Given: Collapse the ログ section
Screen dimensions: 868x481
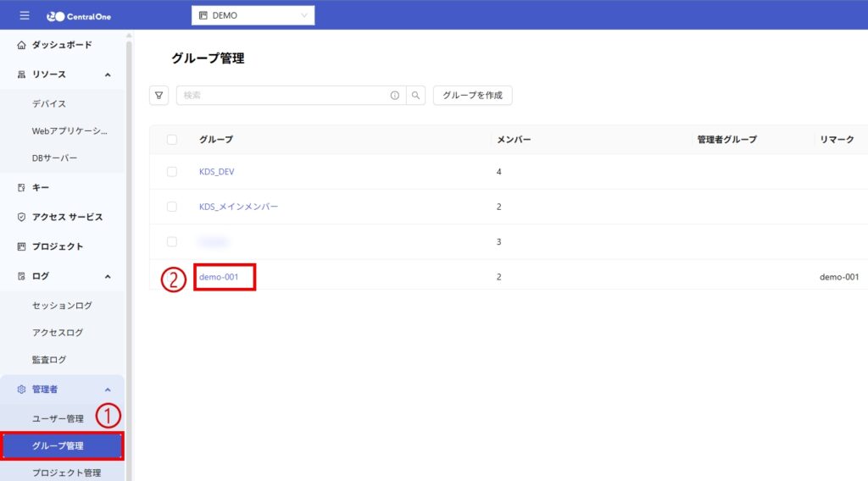Looking at the screenshot, I should point(108,276).
